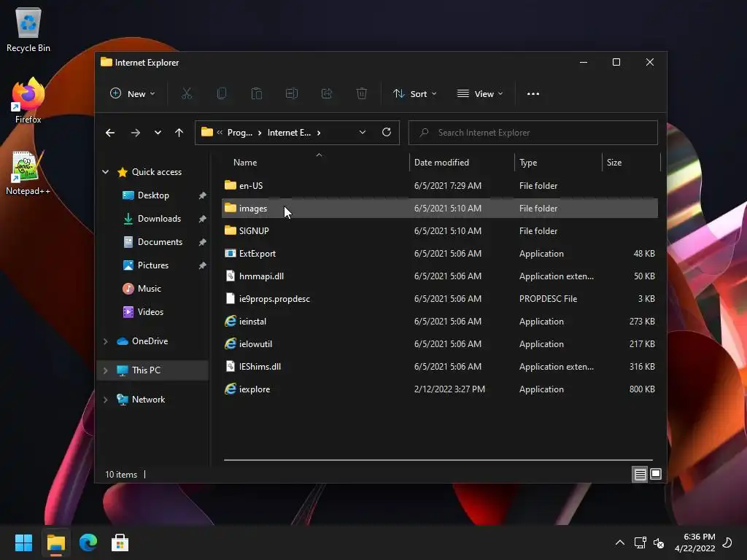Select the Recycle Bin desktop icon
This screenshot has width=747, height=560.
pyautogui.click(x=28, y=29)
